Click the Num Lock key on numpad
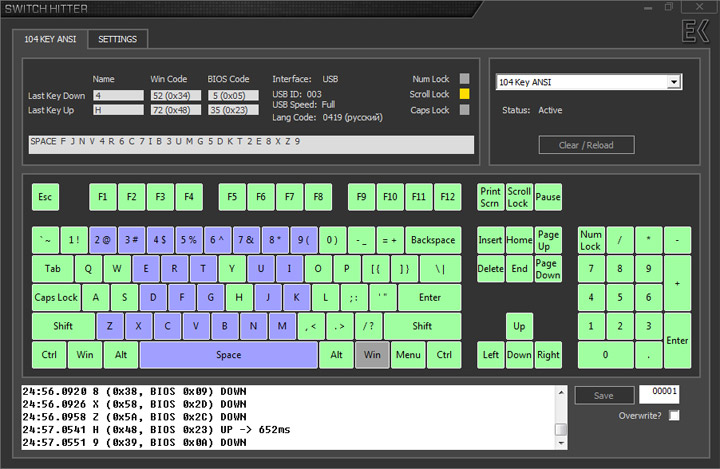720x469 pixels. tap(591, 240)
